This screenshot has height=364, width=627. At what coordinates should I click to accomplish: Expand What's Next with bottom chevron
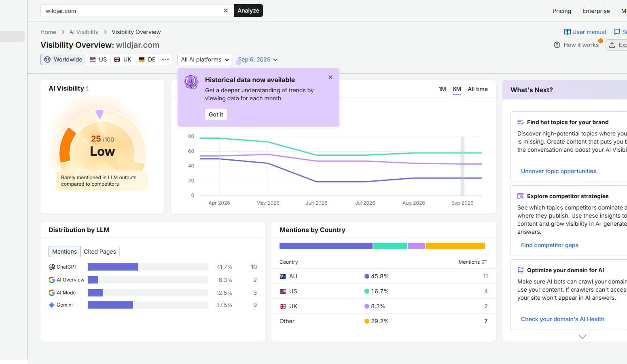[583, 336]
